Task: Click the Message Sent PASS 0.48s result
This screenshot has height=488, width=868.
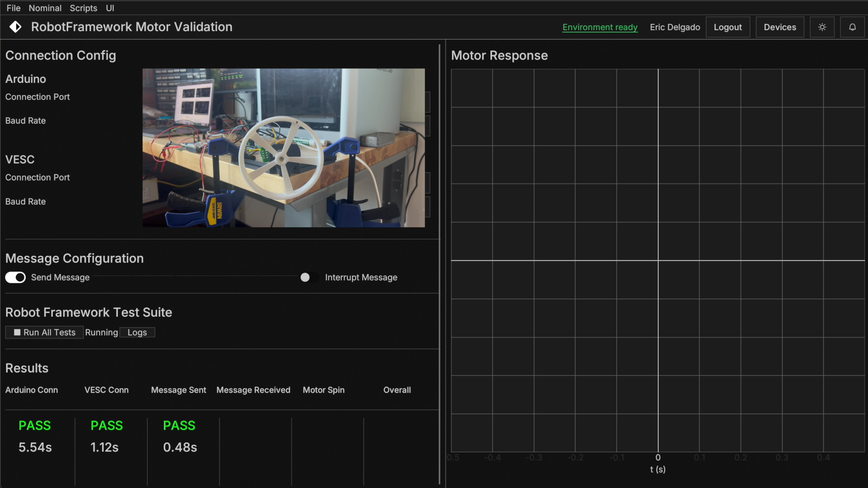Action: tap(179, 436)
